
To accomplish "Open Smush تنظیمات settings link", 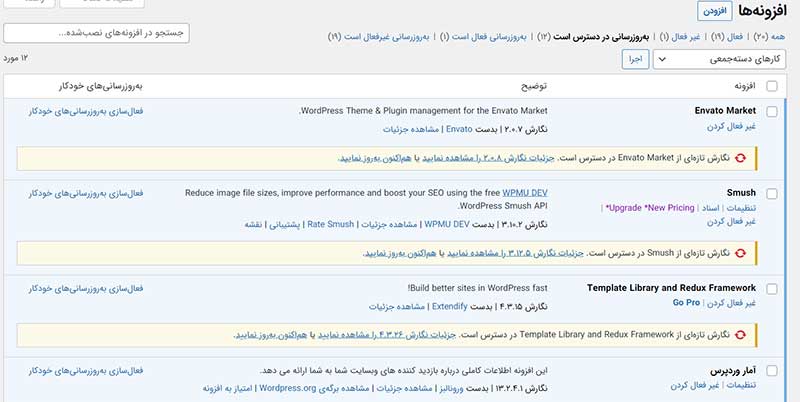I will (741, 208).
